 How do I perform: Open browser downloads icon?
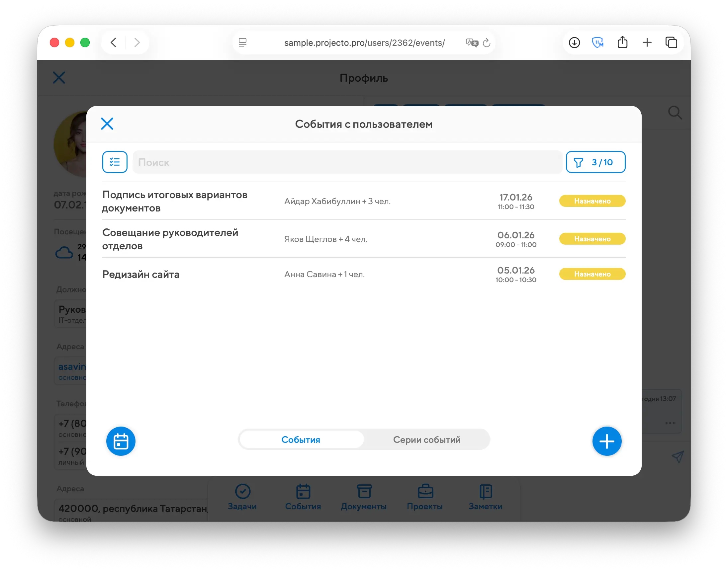pos(574,42)
